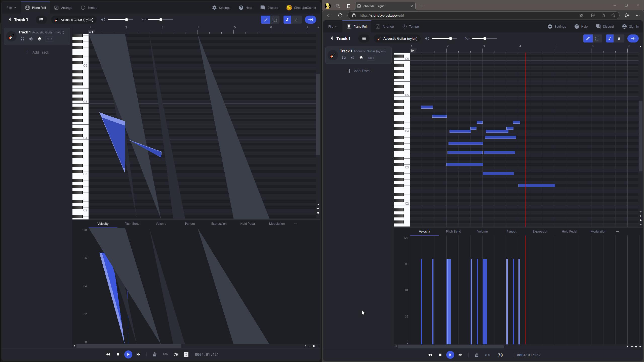The image size is (644, 362).
Task: Select the pencil tool in left window
Action: pos(265,20)
